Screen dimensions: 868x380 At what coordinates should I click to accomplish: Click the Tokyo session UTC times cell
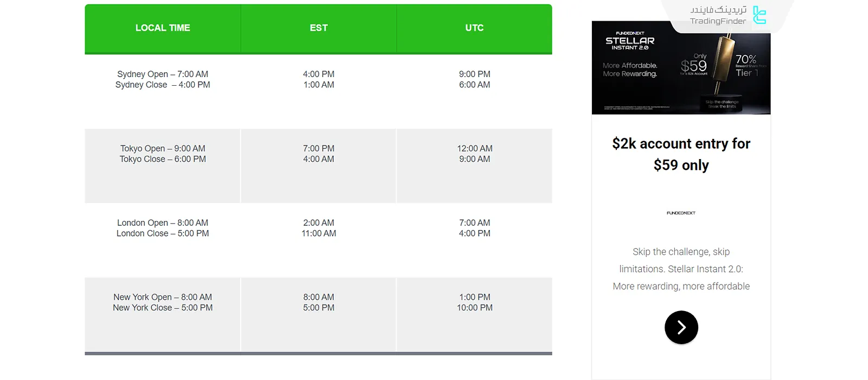point(474,154)
